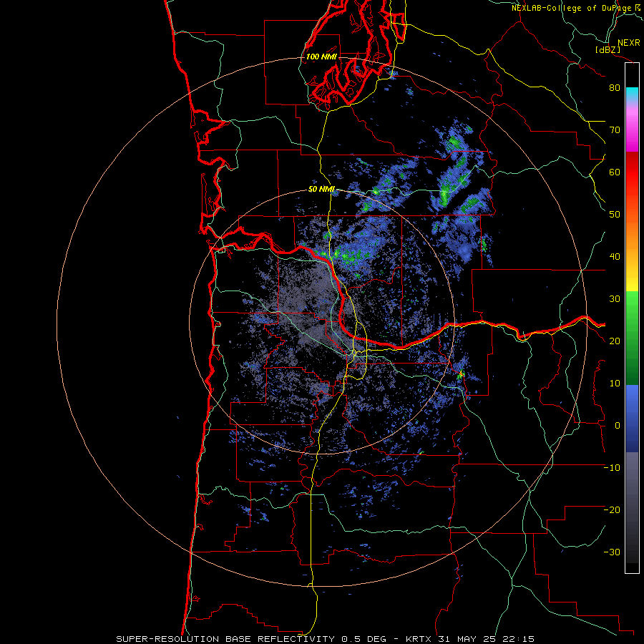Click the 10 value on the dBZ scale
This screenshot has width=644, height=644.
coord(615,384)
